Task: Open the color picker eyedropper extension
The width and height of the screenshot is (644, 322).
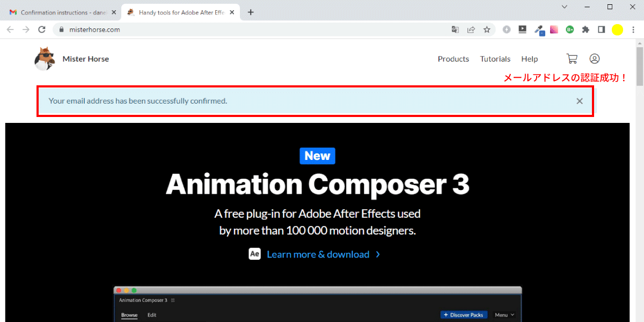Action: [x=539, y=30]
